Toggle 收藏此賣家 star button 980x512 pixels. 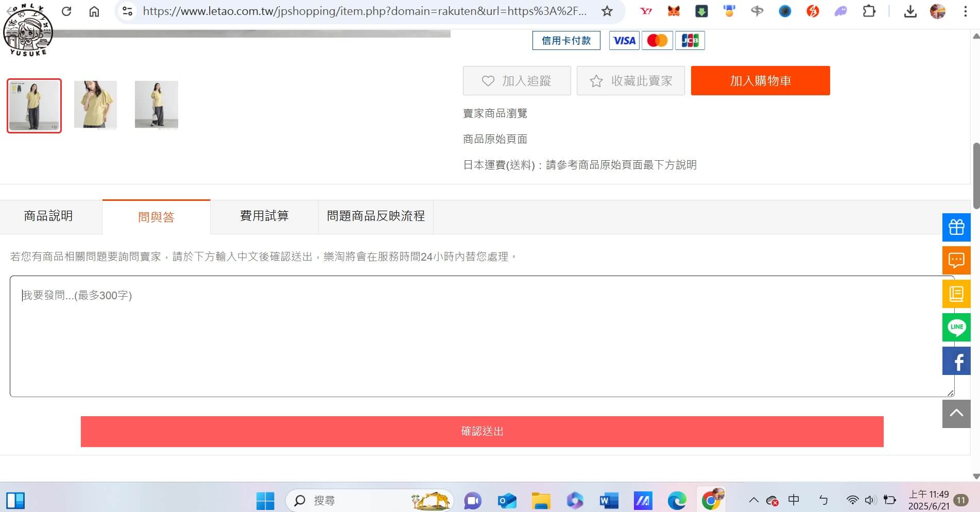[630, 81]
